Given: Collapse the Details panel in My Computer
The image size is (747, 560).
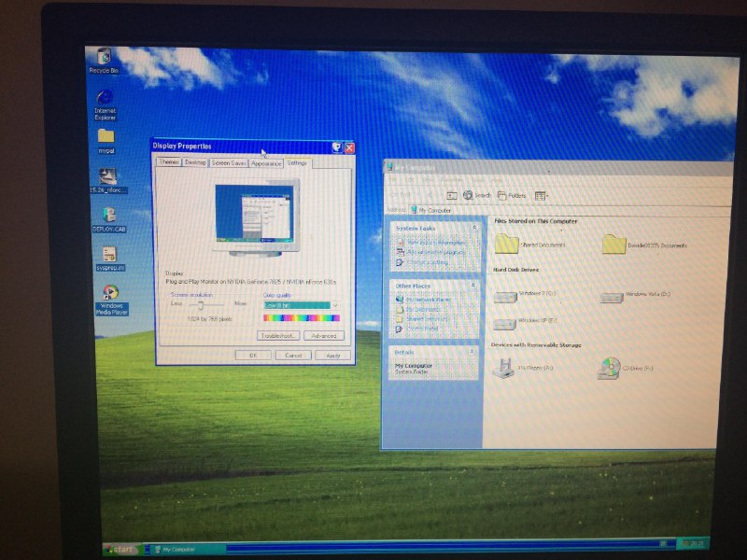Looking at the screenshot, I should point(472,352).
